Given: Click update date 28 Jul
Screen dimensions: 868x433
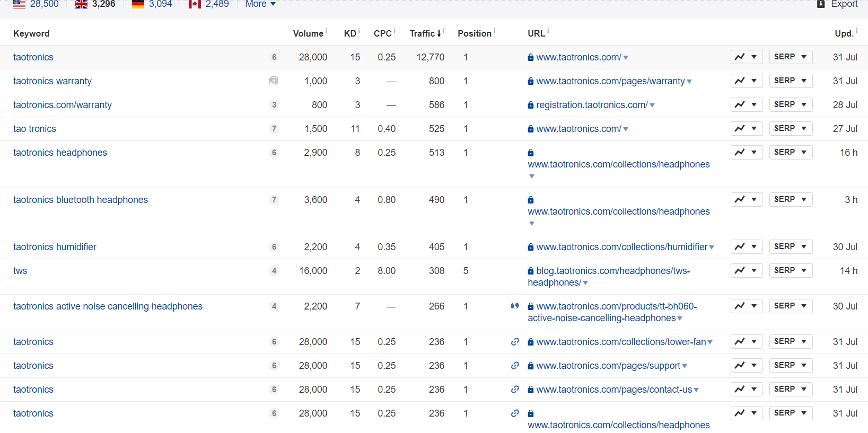Looking at the screenshot, I should pos(845,105).
